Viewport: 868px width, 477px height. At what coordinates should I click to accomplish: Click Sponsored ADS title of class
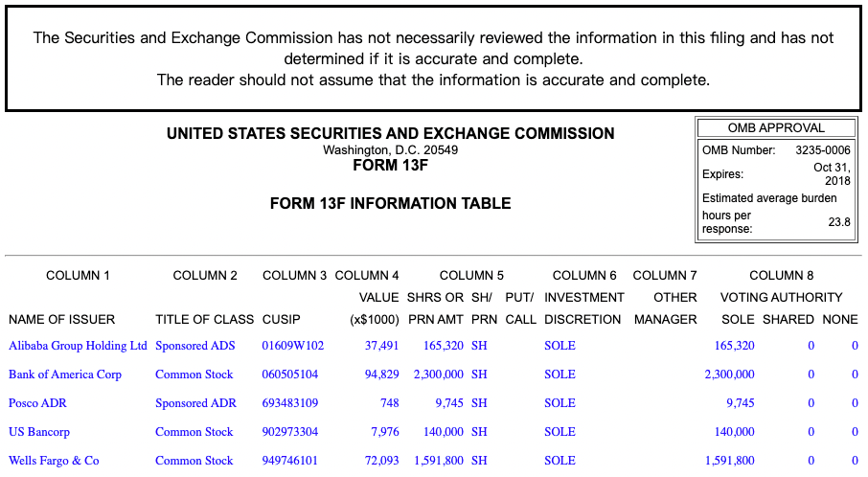pos(195,346)
